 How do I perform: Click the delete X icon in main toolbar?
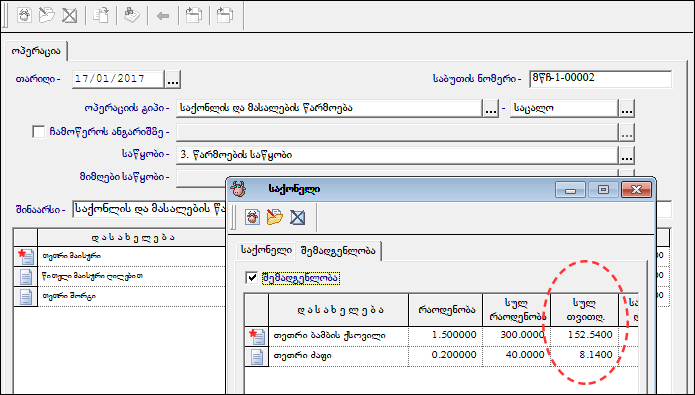tap(69, 16)
